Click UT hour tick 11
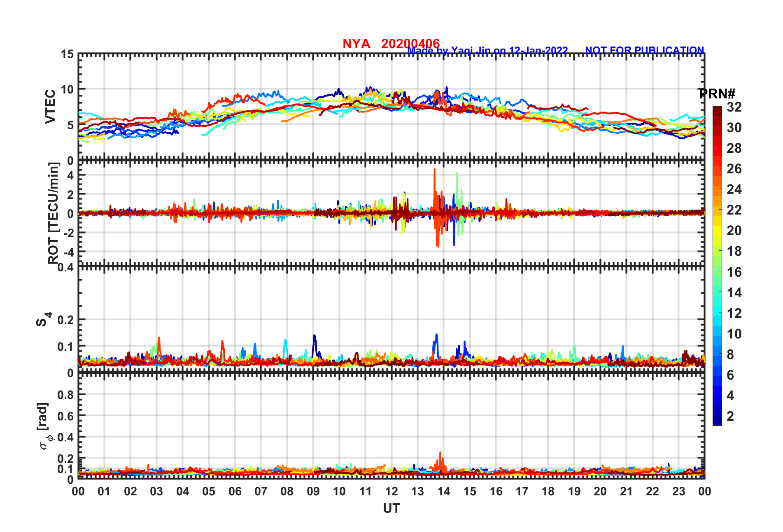 pos(366,492)
